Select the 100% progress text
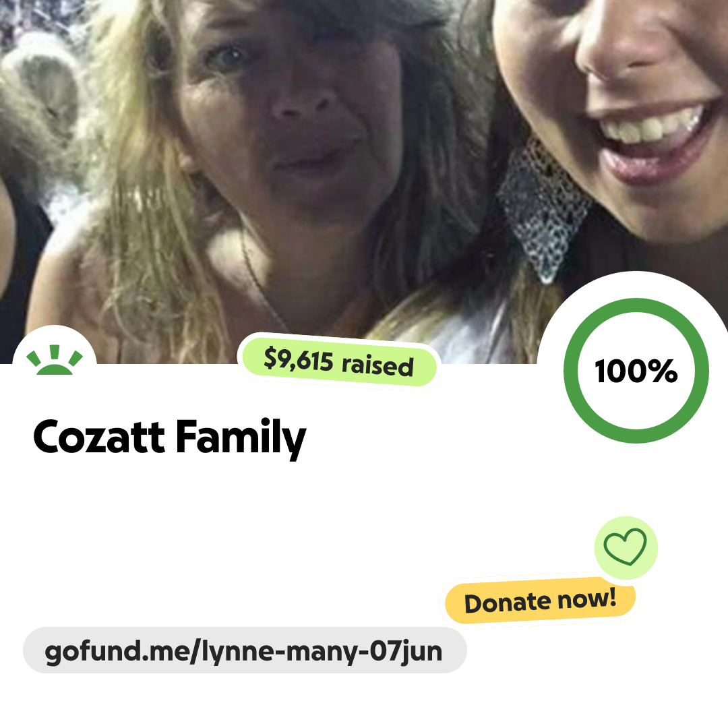Viewport: 728px width, 728px height. tap(636, 371)
